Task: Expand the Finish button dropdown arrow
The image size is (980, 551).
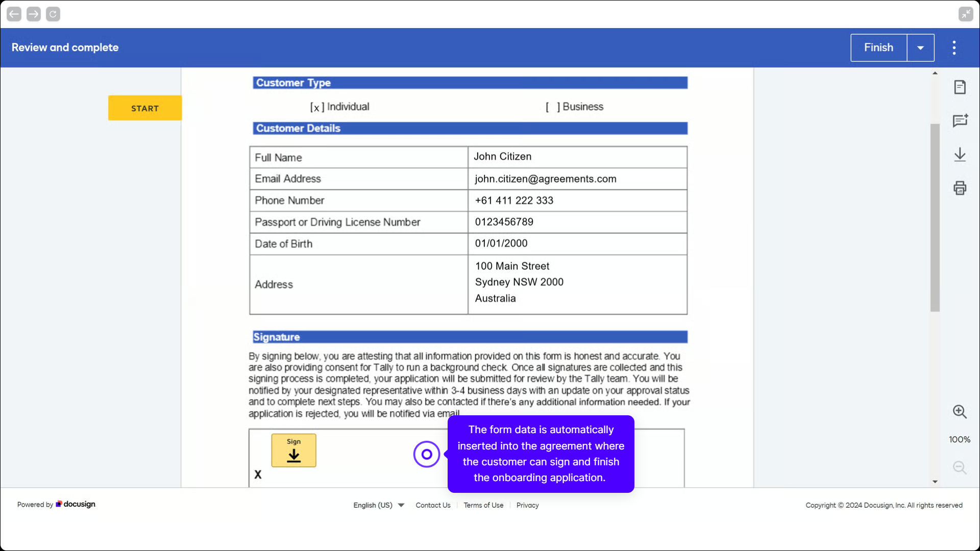Action: (920, 48)
